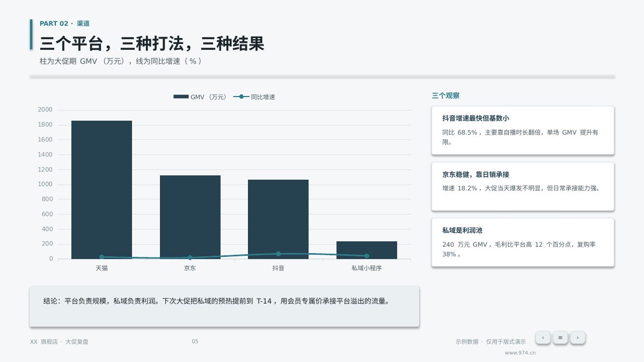Select the 京东 GMV bar

(190, 217)
